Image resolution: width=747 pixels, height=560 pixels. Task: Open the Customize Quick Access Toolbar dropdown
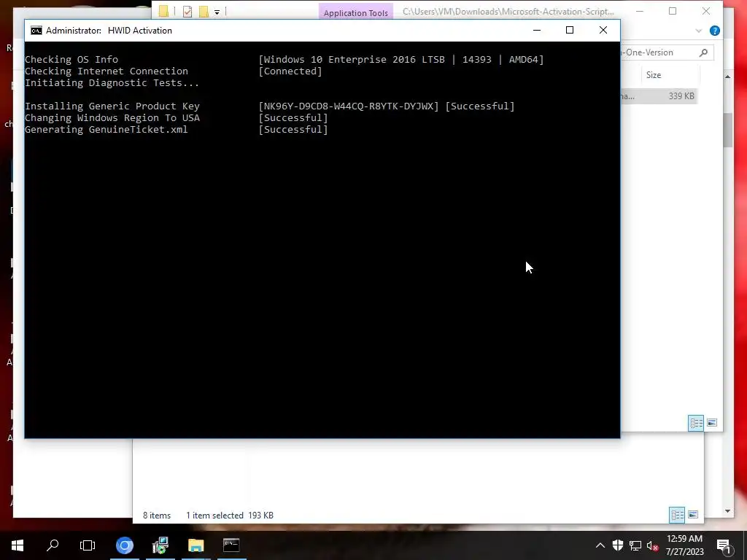pyautogui.click(x=217, y=12)
